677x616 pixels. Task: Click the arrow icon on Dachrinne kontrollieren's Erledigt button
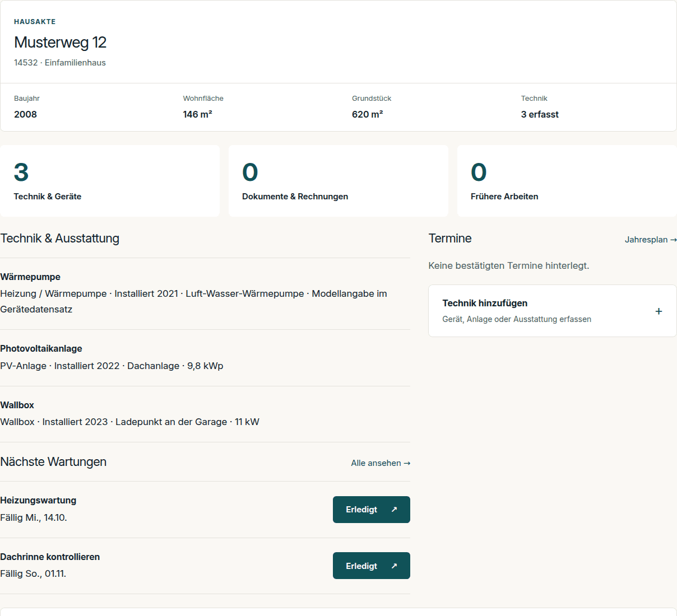point(394,566)
